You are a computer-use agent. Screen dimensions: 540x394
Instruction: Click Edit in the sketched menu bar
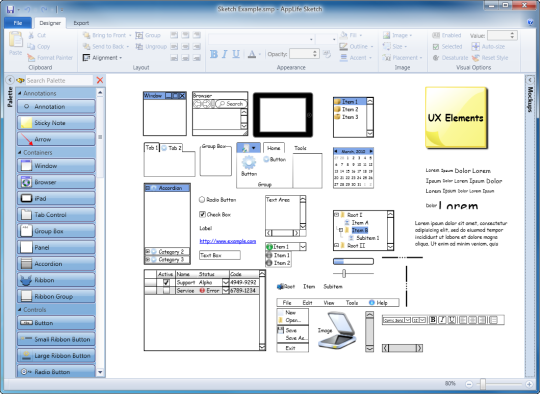[x=307, y=303]
